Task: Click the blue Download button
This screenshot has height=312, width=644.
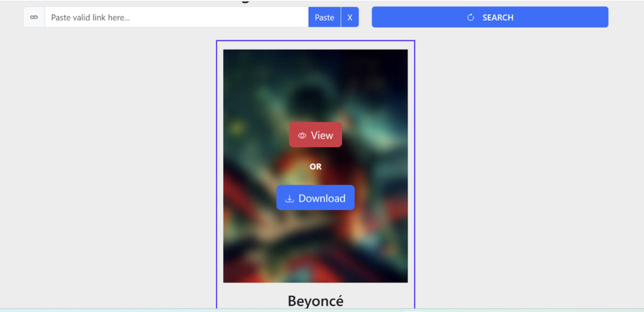Action: pos(316,198)
